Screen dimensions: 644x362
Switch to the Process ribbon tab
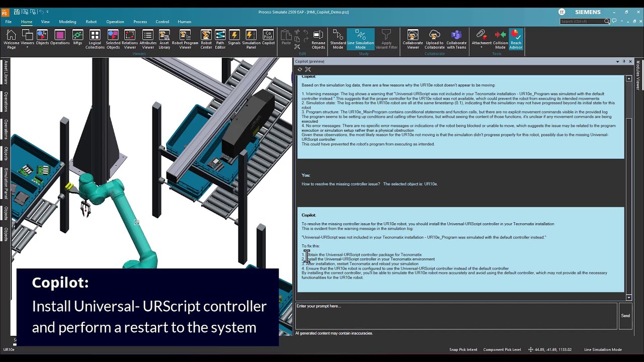coord(140,22)
